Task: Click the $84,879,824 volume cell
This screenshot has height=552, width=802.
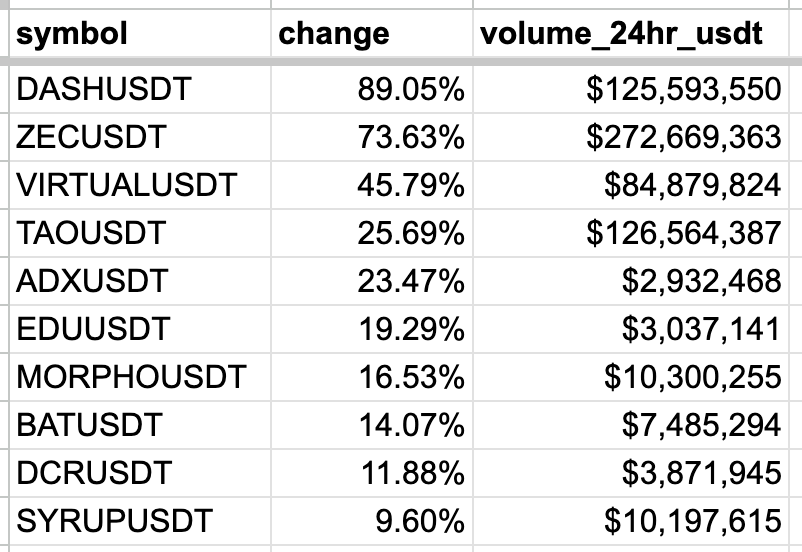Action: 692,186
